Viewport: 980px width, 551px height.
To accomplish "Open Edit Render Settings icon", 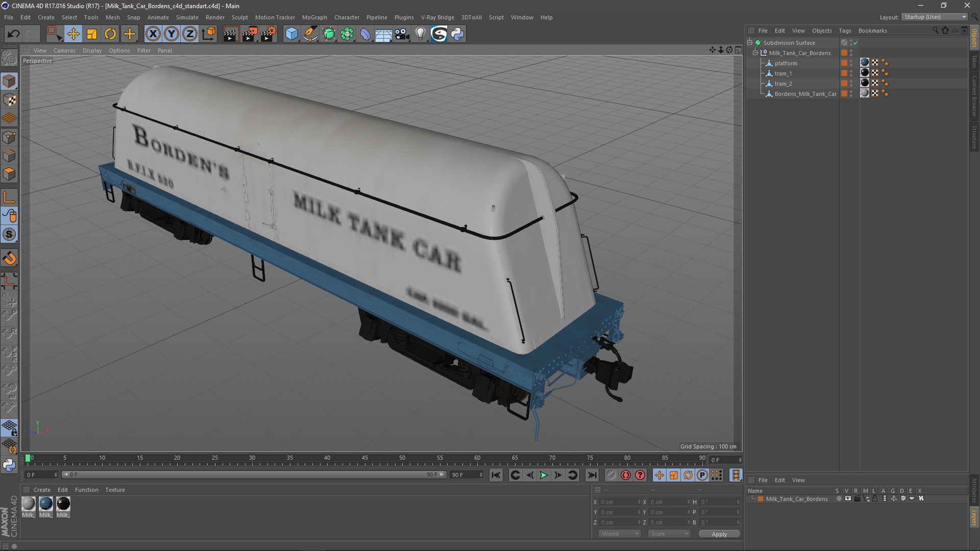I will coord(268,34).
